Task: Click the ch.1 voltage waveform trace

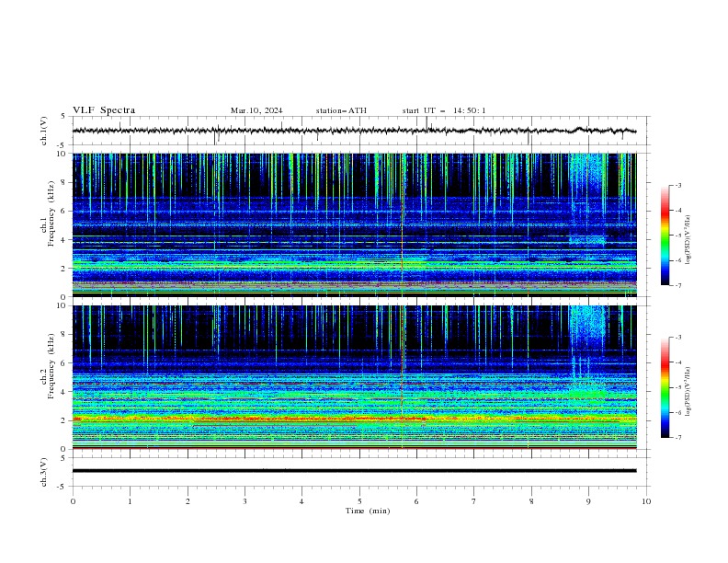Action: 354,131
